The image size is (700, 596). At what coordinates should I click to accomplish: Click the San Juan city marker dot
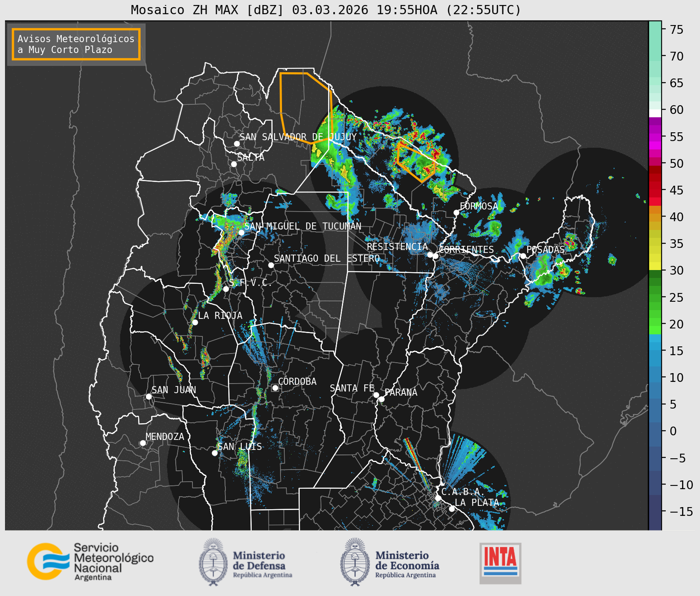click(x=149, y=396)
